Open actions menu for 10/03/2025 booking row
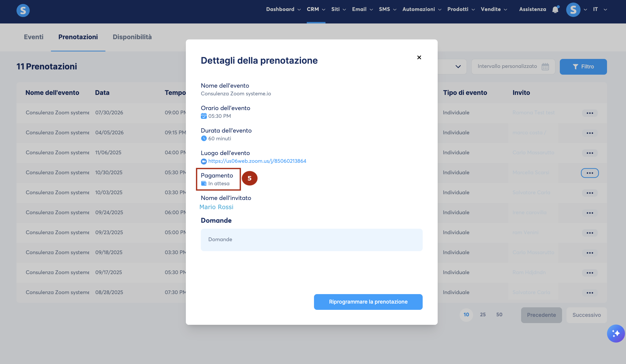 (590, 193)
